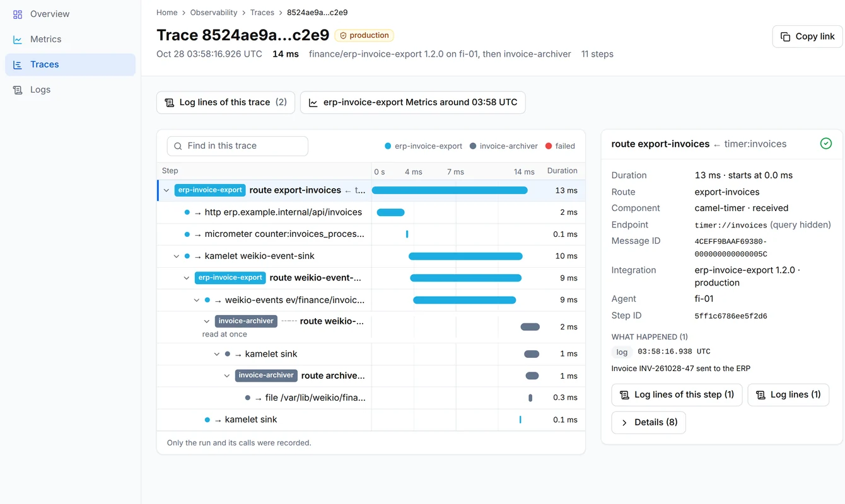The width and height of the screenshot is (845, 504).
Task: Click the search magnifier icon
Action: 178,146
